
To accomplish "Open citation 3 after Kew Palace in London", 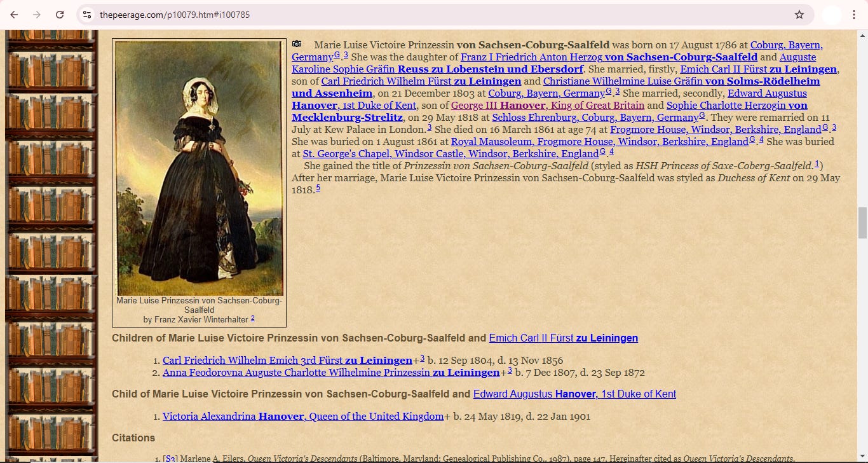I will 430,127.
